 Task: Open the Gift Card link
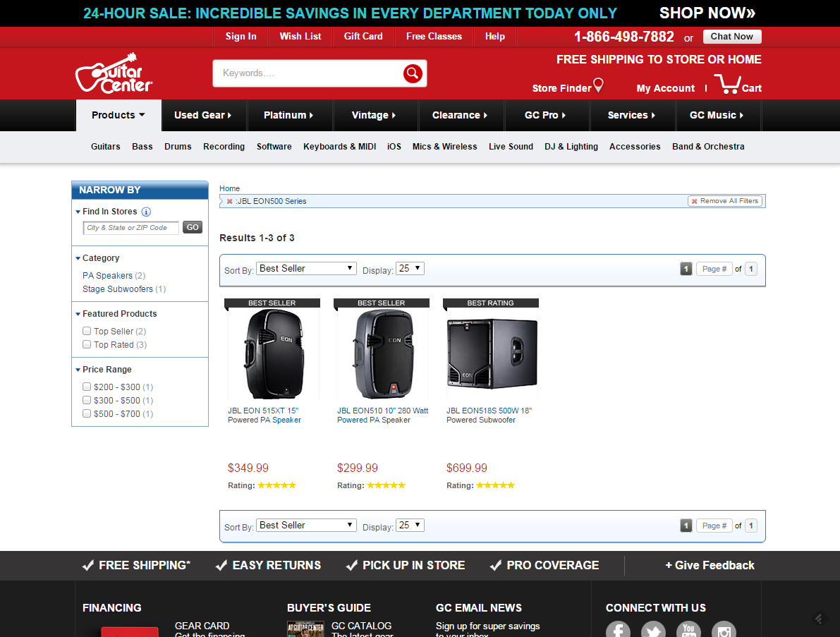tap(363, 37)
